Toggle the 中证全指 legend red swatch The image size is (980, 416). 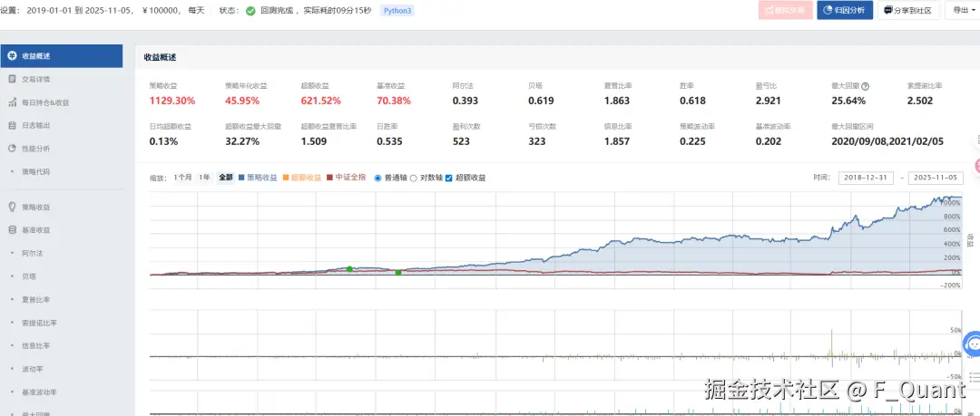[x=330, y=178]
